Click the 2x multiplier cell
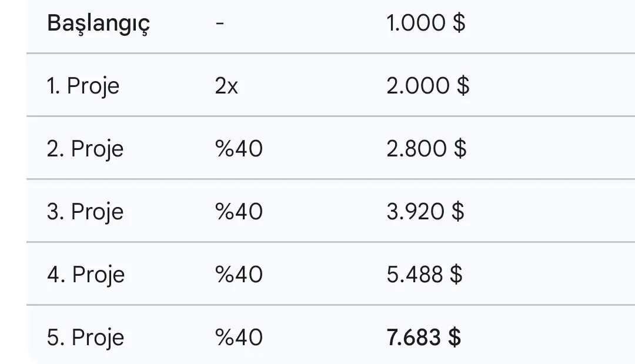Image resolution: width=635 pixels, height=364 pixels. [226, 86]
